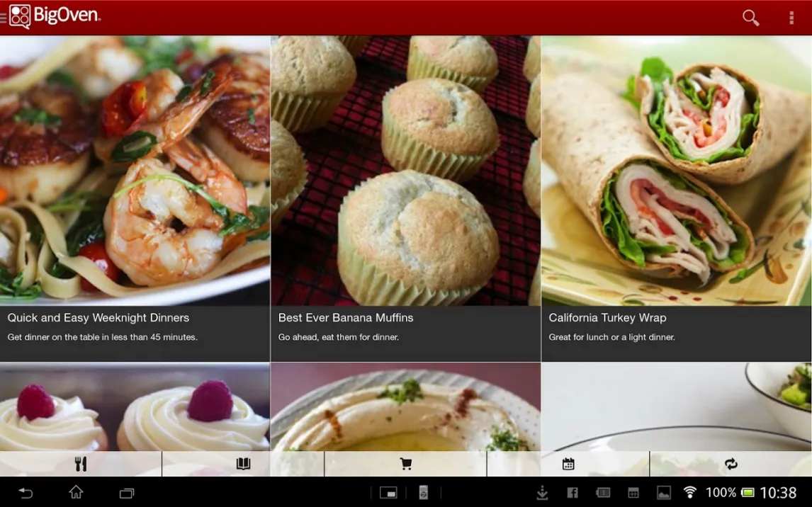Open the shopping cart grocery list

405,464
